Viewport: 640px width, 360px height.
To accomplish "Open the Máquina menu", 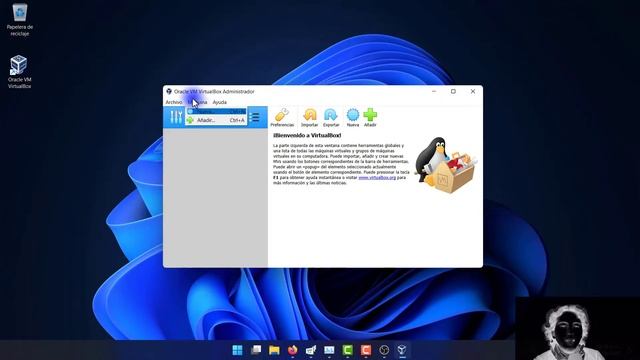I will click(x=198, y=102).
